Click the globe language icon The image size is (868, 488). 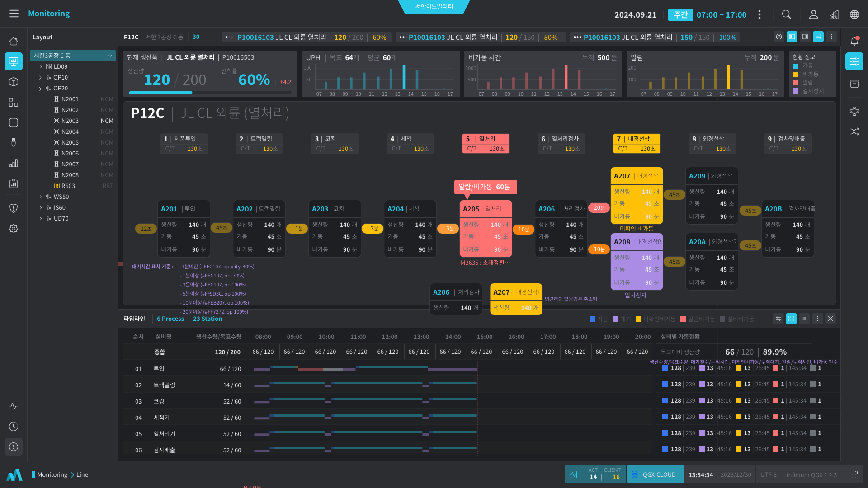click(x=854, y=14)
